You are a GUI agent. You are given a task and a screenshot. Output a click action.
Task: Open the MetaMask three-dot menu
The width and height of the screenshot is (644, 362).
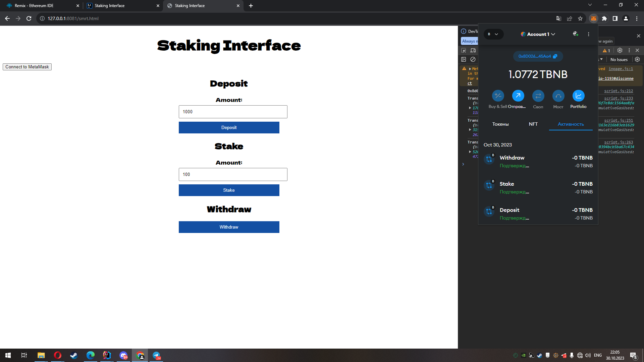588,34
